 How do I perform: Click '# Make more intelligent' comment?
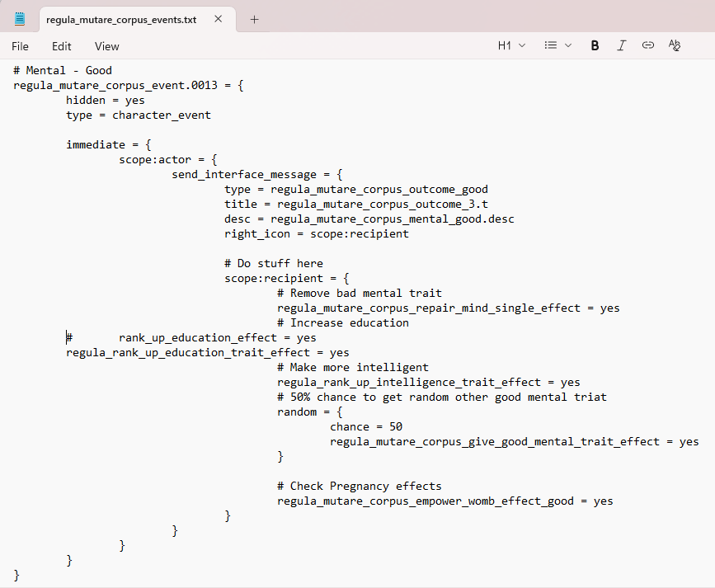pyautogui.click(x=353, y=367)
